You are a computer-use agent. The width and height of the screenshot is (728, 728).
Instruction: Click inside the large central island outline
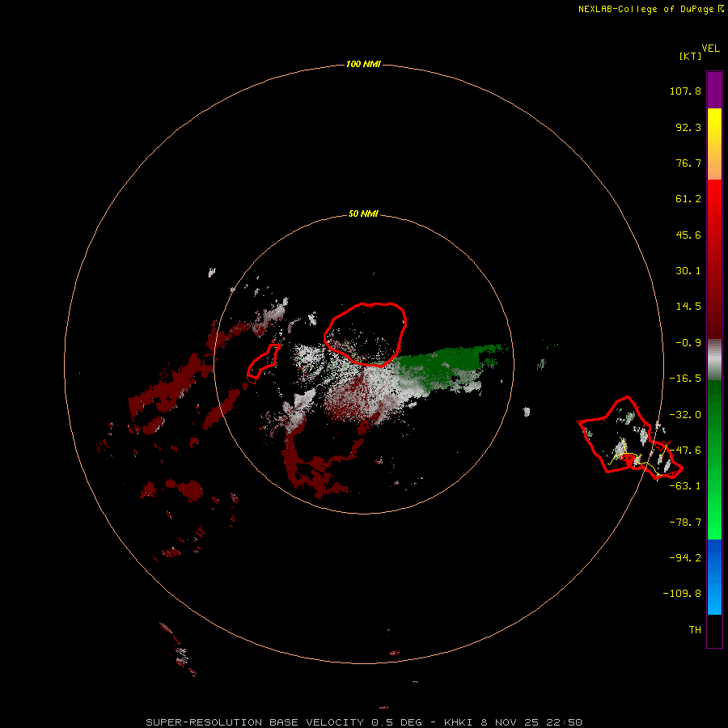[366, 333]
